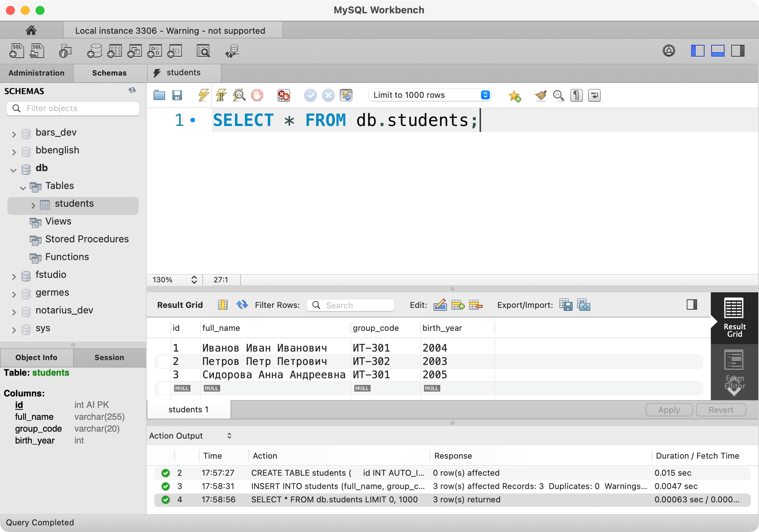Screen dimensions: 759x532
Task: Create a new stored function with f() icon
Action: (175, 51)
